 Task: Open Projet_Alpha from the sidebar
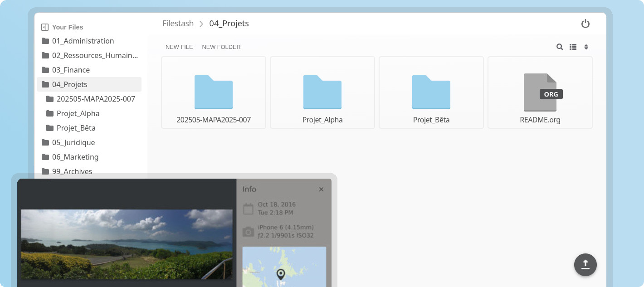pos(78,113)
